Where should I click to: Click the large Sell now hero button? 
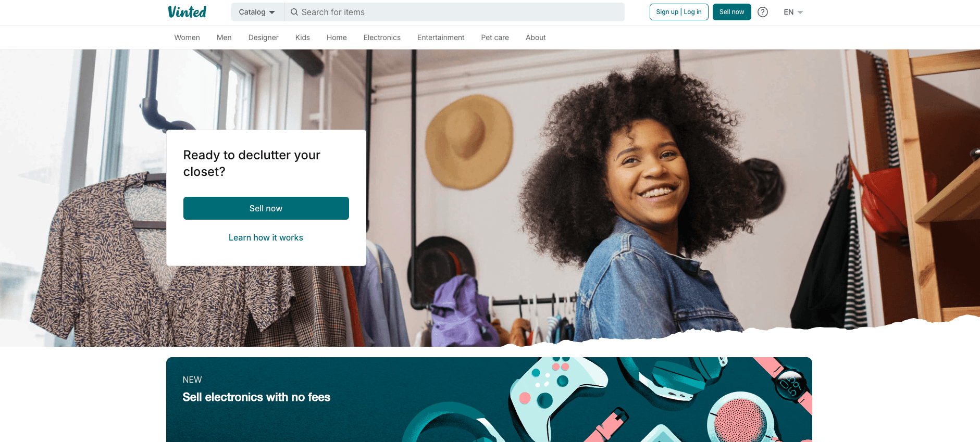(x=266, y=208)
